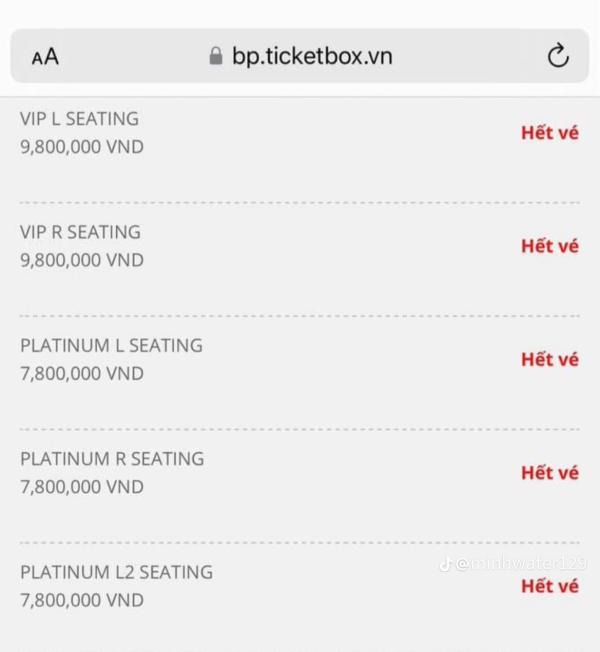
Task: Tap PLATINUM L 7,800,000 VND price
Action: [82, 374]
